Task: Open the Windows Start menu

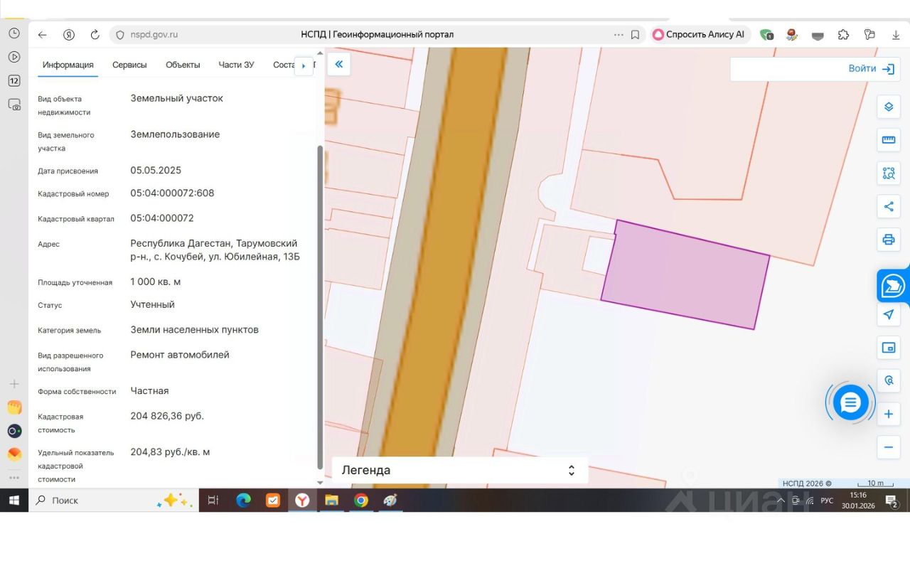Action: (14, 501)
